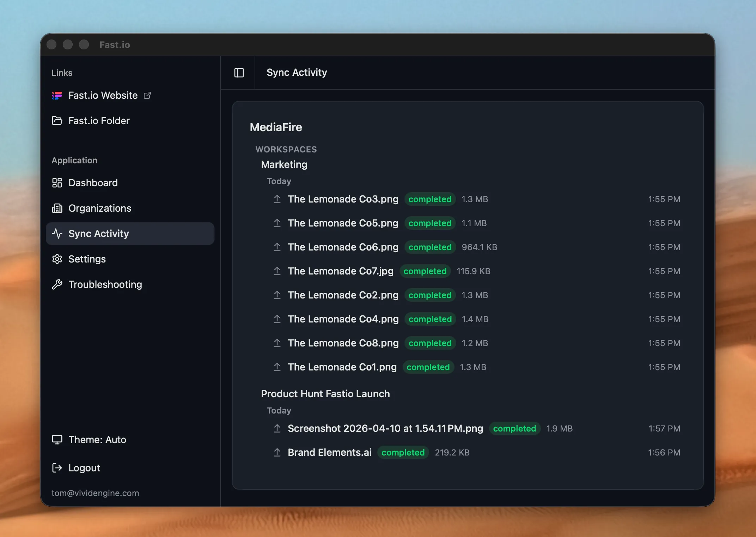Open the Fast.io Website link

(103, 95)
